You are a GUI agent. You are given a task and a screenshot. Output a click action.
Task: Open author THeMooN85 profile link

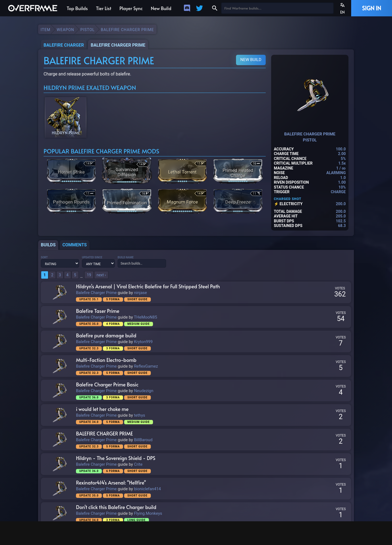[145, 317]
